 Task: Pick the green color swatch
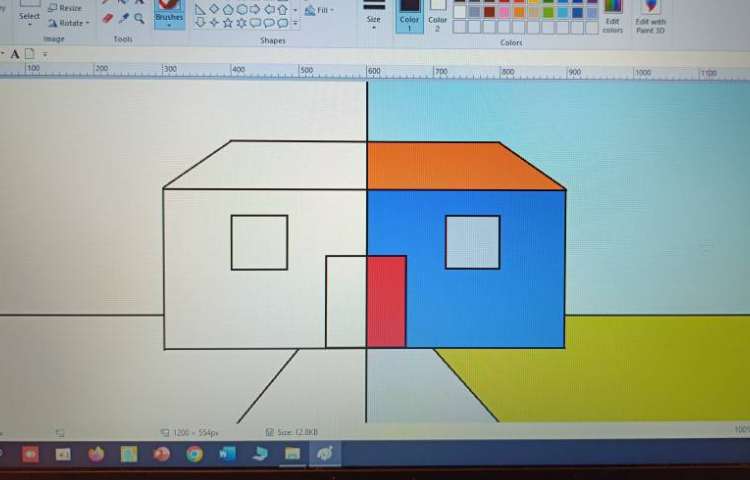(548, 12)
